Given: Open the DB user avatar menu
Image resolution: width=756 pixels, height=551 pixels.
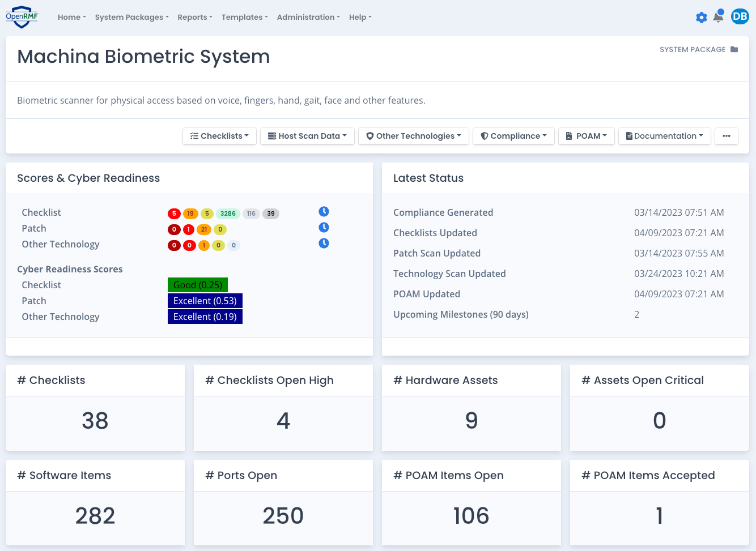Looking at the screenshot, I should point(740,16).
